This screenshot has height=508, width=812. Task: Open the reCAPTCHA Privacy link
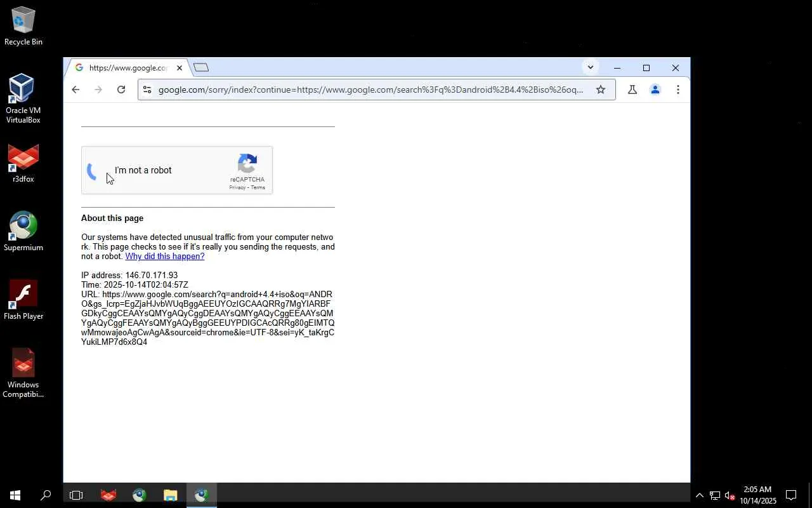point(237,187)
